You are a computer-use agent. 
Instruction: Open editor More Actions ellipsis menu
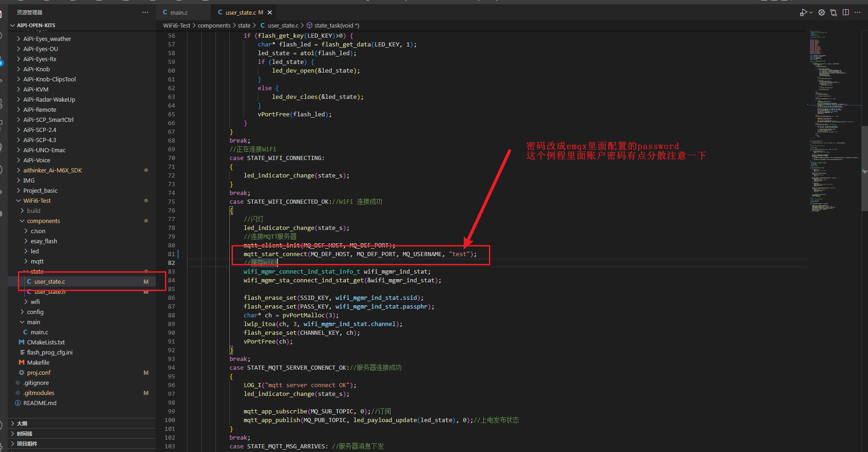857,12
